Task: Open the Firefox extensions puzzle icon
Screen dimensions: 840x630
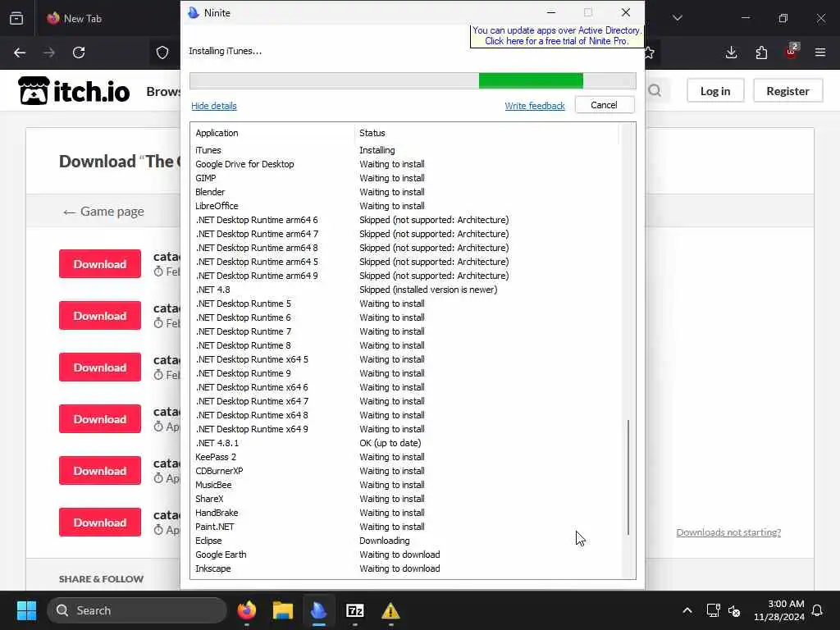Action: click(761, 52)
